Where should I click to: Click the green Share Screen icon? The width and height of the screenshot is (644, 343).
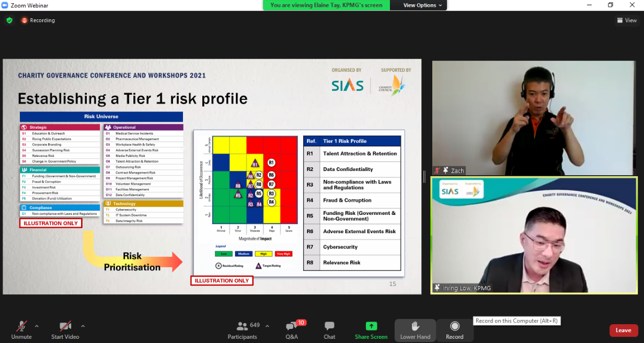coord(371,326)
